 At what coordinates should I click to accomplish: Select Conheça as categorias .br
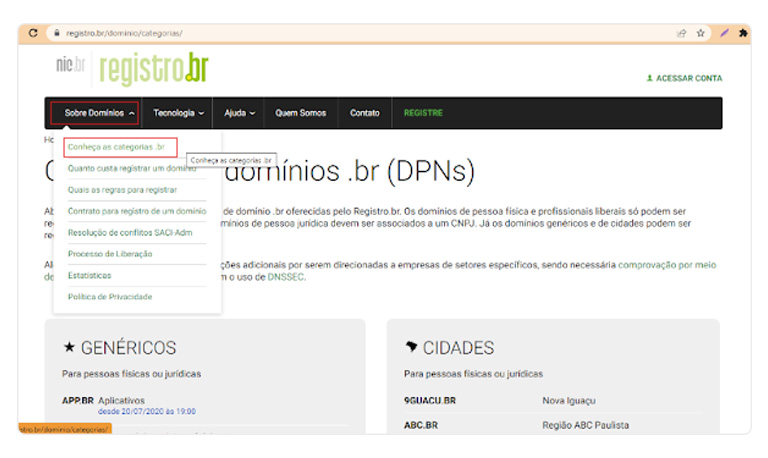tap(115, 147)
